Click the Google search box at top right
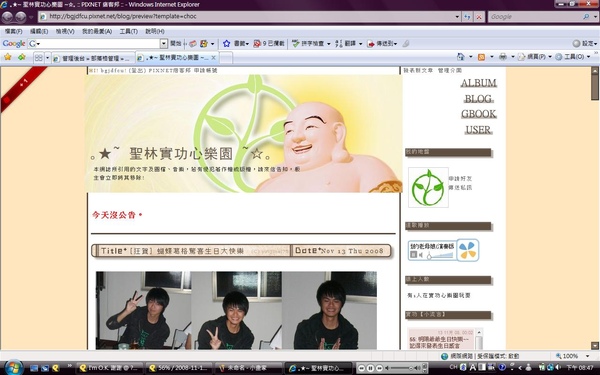 [x=535, y=17]
